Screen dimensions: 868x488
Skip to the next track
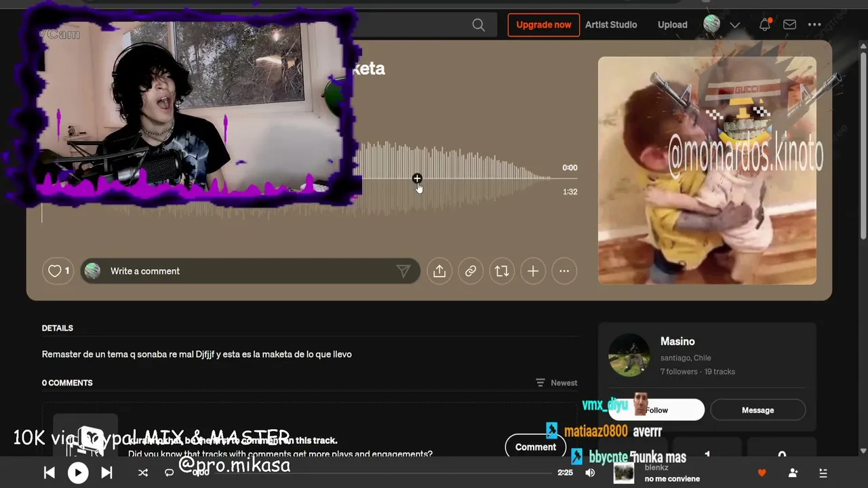(106, 473)
